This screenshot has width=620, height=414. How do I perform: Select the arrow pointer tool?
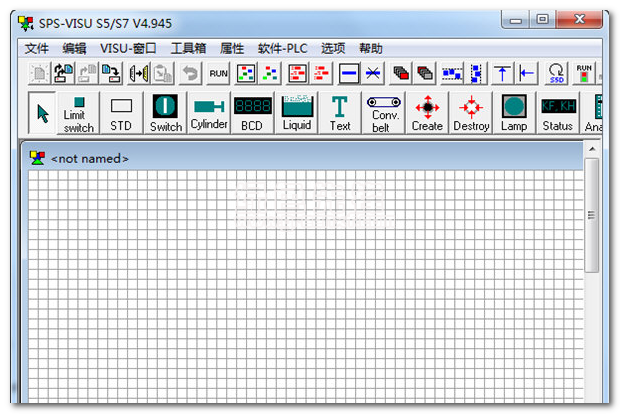pos(43,113)
